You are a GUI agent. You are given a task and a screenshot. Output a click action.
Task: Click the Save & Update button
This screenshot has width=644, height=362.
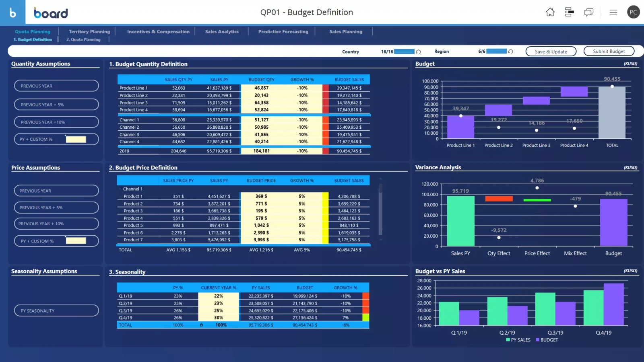point(551,51)
